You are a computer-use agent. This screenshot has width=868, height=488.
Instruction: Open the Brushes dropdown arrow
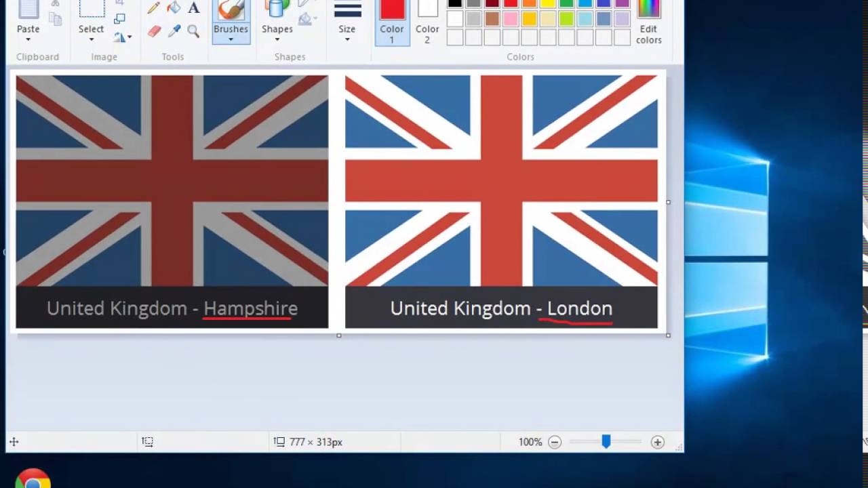pyautogui.click(x=231, y=39)
